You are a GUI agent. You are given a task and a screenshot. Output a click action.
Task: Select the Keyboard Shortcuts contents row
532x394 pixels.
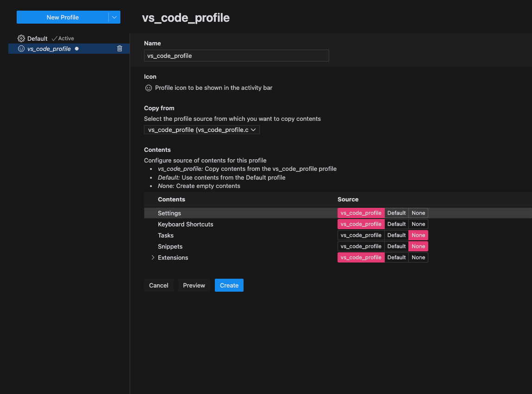(x=338, y=225)
